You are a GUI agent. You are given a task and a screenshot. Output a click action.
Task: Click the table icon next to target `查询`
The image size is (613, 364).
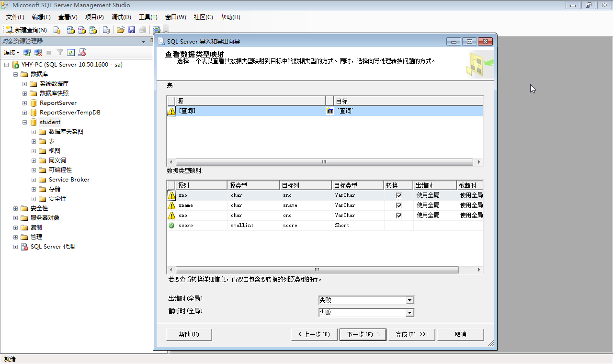[330, 111]
